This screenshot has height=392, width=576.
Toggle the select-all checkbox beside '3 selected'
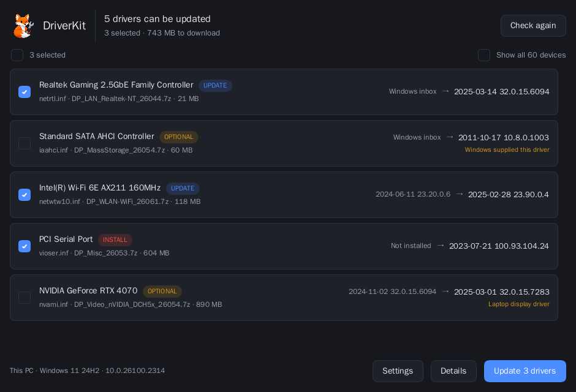click(17, 55)
